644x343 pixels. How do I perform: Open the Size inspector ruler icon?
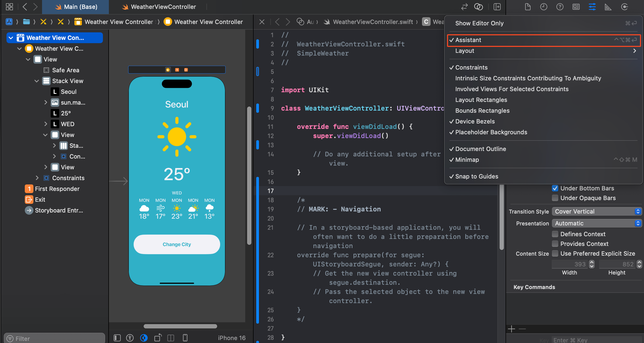click(608, 7)
